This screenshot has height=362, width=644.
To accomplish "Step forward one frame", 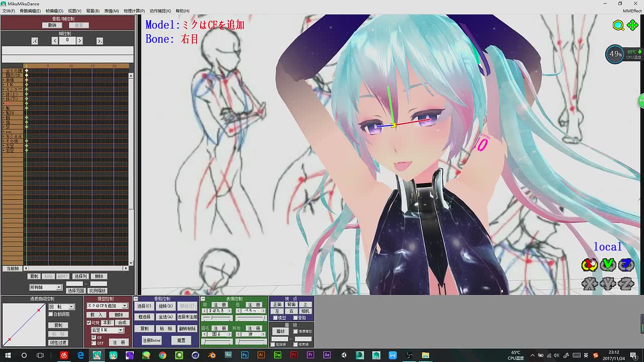I will [79, 41].
